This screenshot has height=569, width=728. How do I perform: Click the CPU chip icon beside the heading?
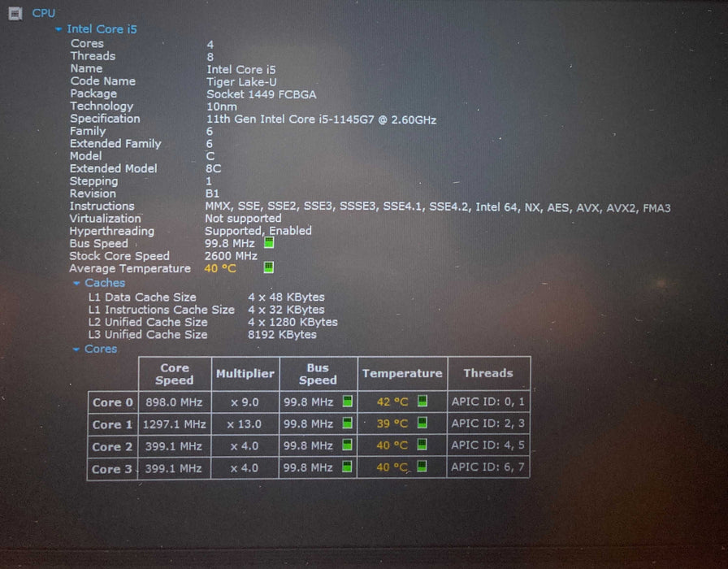15,13
